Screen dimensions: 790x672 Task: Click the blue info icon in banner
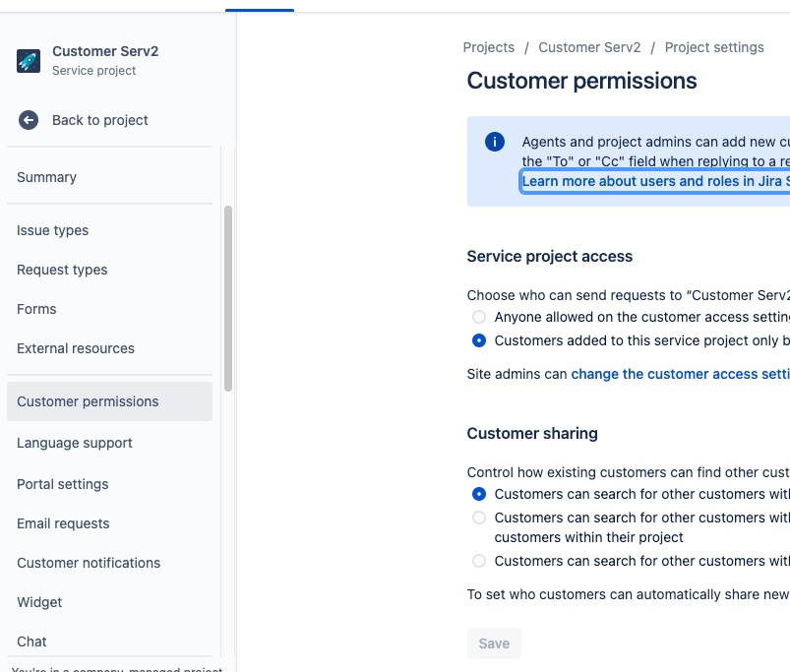tap(495, 142)
